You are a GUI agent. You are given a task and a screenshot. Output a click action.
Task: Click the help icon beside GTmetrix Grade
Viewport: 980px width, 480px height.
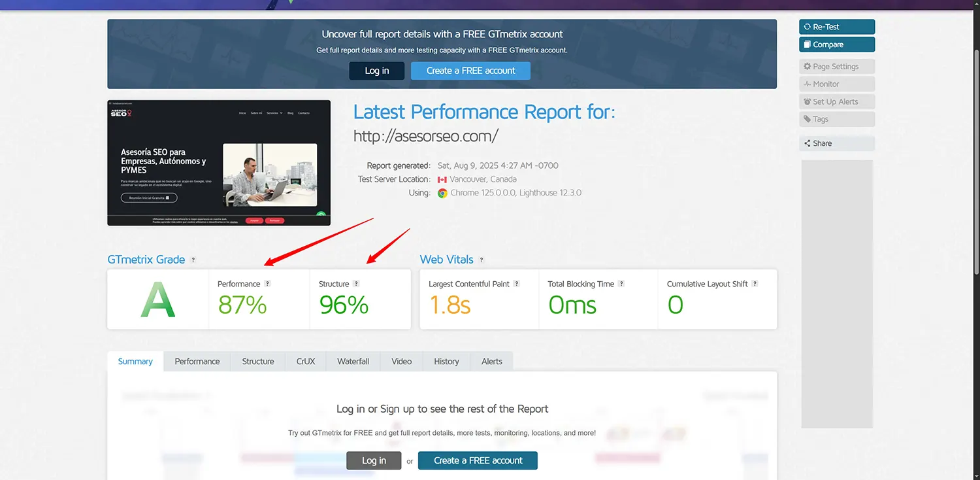click(193, 260)
